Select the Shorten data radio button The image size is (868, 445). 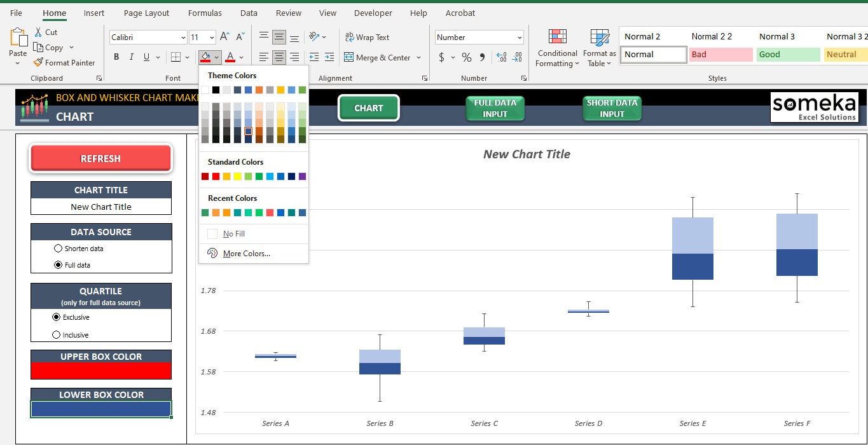pyautogui.click(x=58, y=249)
